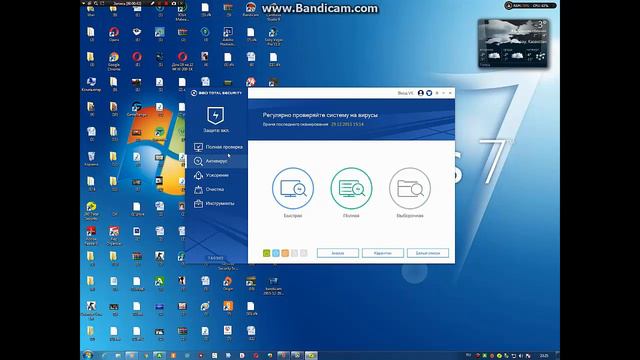Screen dimensions: 640x360
Task: Open the Компьютер desktop icon
Action: (x=91, y=84)
